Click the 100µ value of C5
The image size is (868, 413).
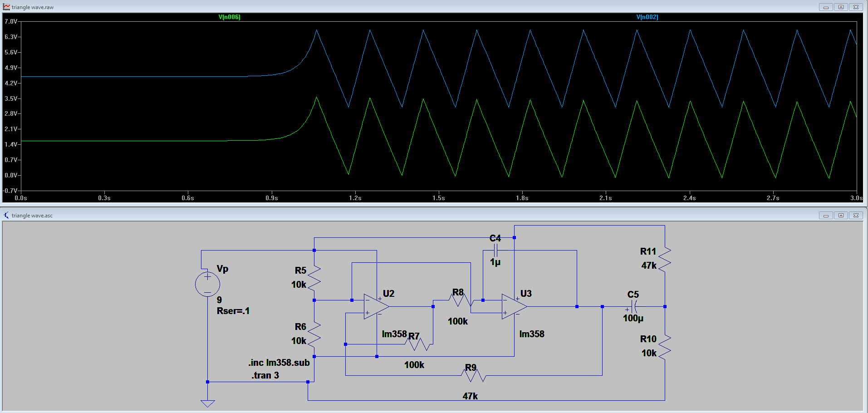[633, 318]
